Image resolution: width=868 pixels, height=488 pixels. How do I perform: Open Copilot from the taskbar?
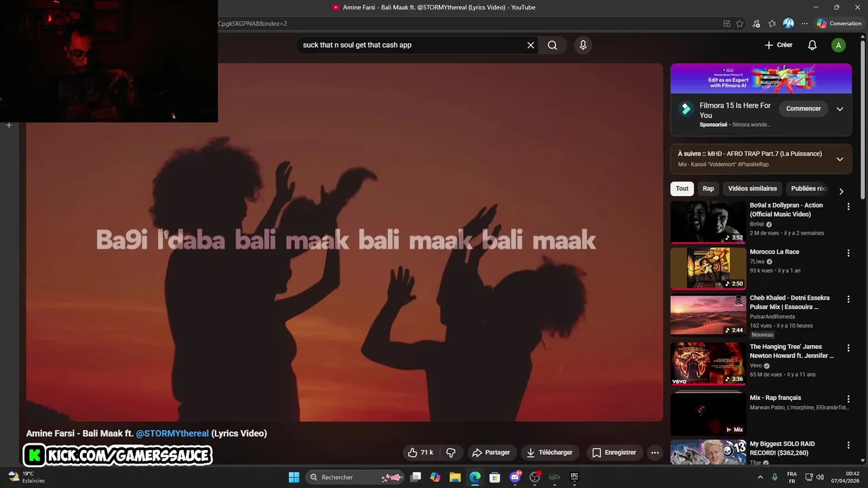pos(435,477)
